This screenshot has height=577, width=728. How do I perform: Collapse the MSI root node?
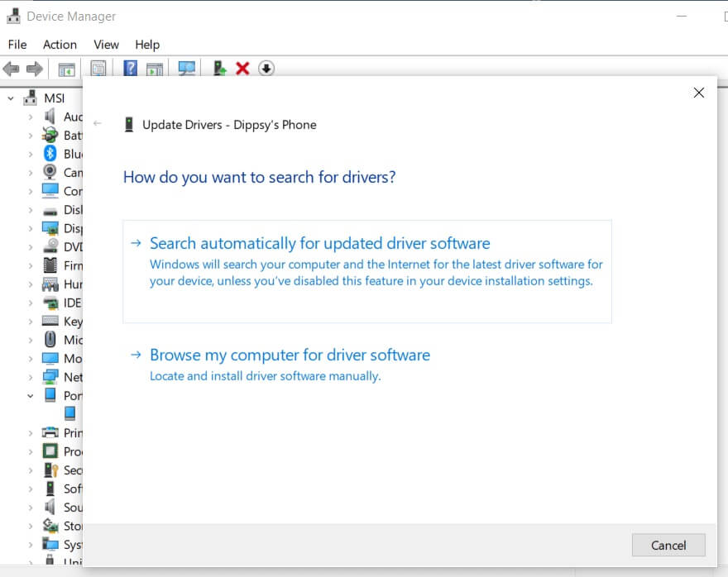coord(11,98)
